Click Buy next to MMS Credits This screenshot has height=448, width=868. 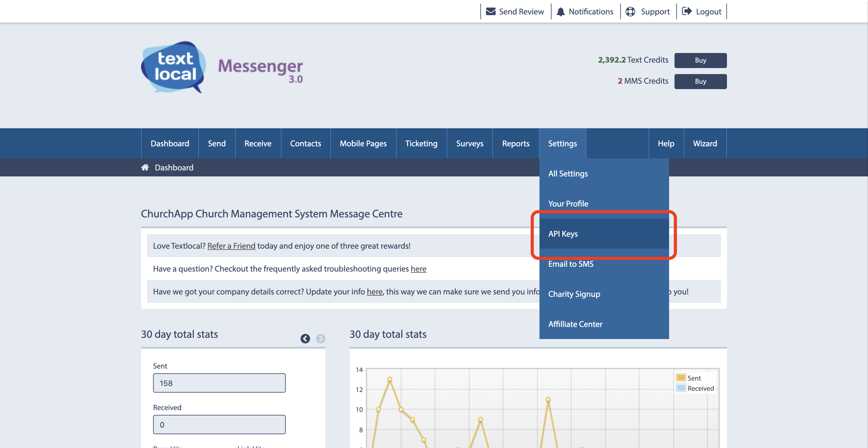coord(700,81)
